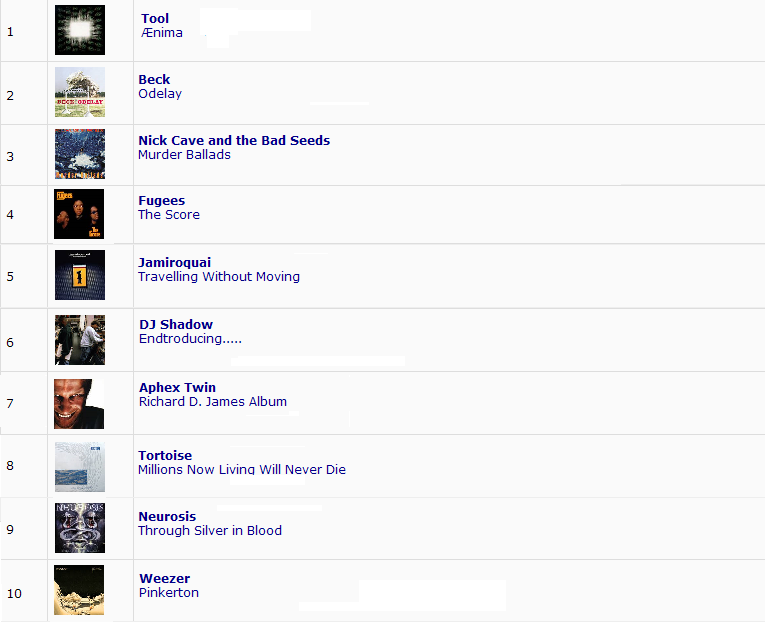Visit the Weezer artist link
Viewport: 765px width, 622px height.
[x=165, y=579]
